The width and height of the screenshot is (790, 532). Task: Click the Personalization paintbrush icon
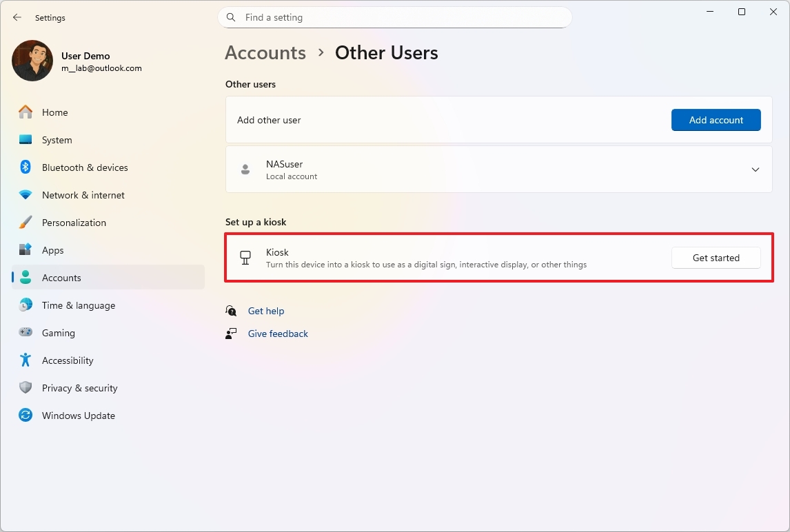(x=26, y=223)
